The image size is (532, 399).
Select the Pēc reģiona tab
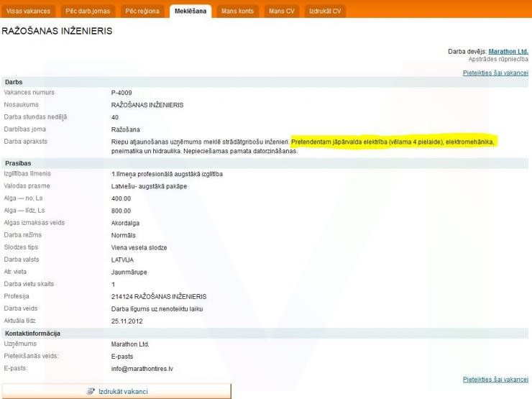pos(142,11)
